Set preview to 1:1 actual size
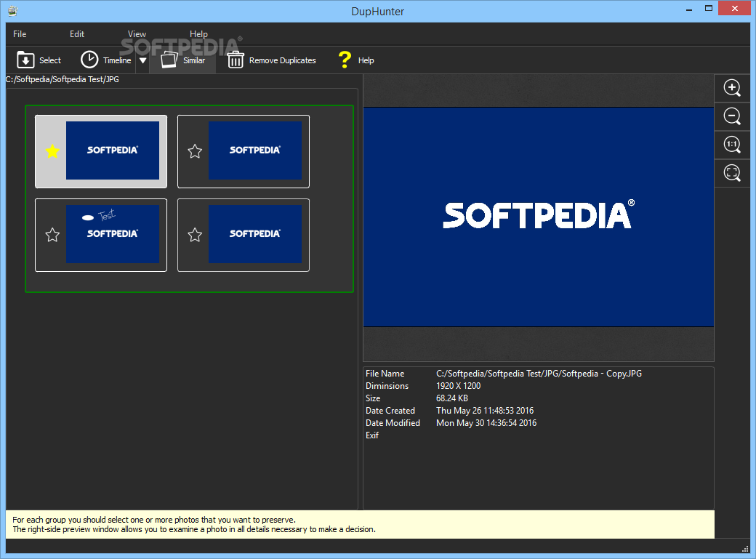This screenshot has width=756, height=559. pyautogui.click(x=732, y=144)
